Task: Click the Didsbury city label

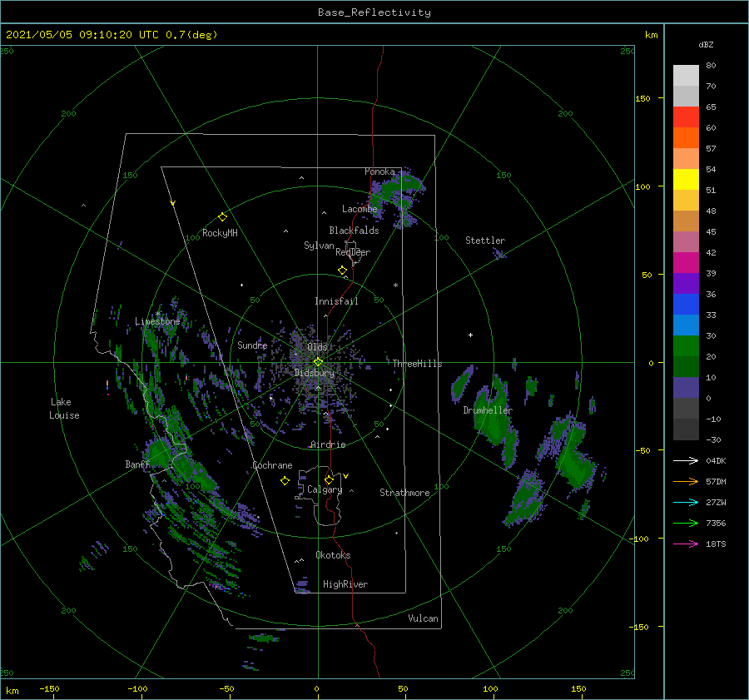Action: [315, 373]
